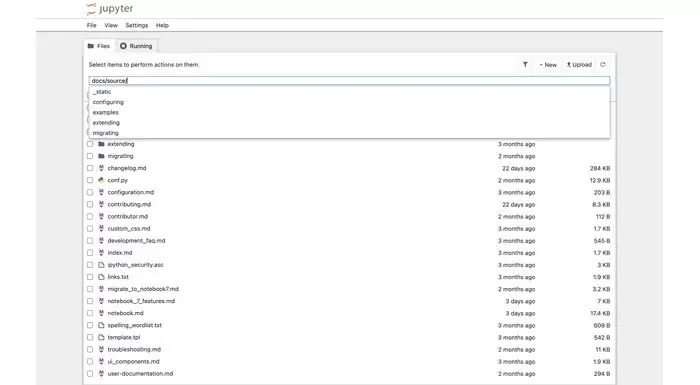This screenshot has width=700, height=385.
Task: Select the changelog.md checkbox
Action: (90, 168)
